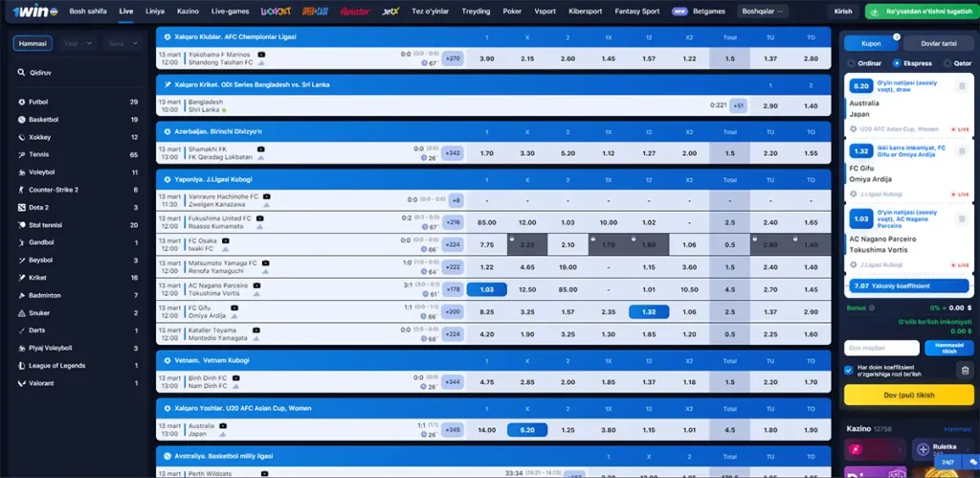Click Qidiruv search field
This screenshot has height=478, width=980.
(x=78, y=73)
